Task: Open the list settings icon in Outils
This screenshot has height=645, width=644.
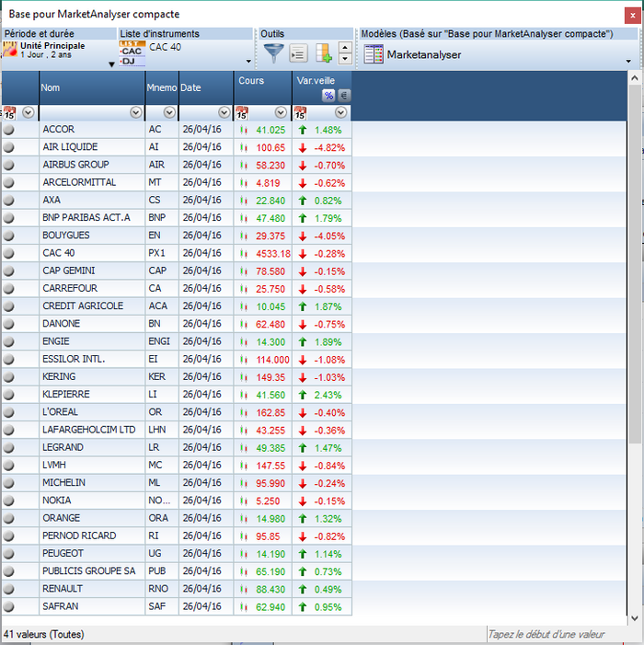Action: (299, 53)
